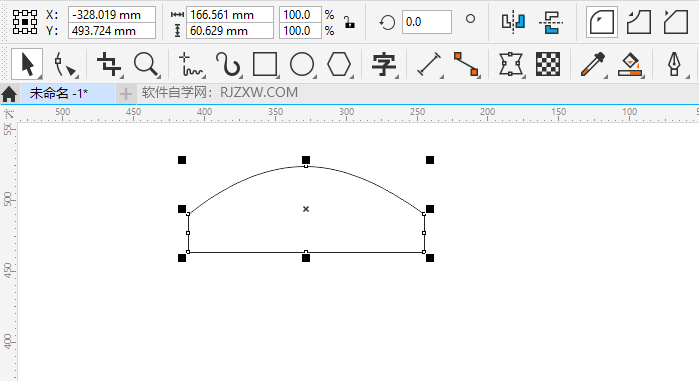Select the Rectangle tool

coord(265,65)
